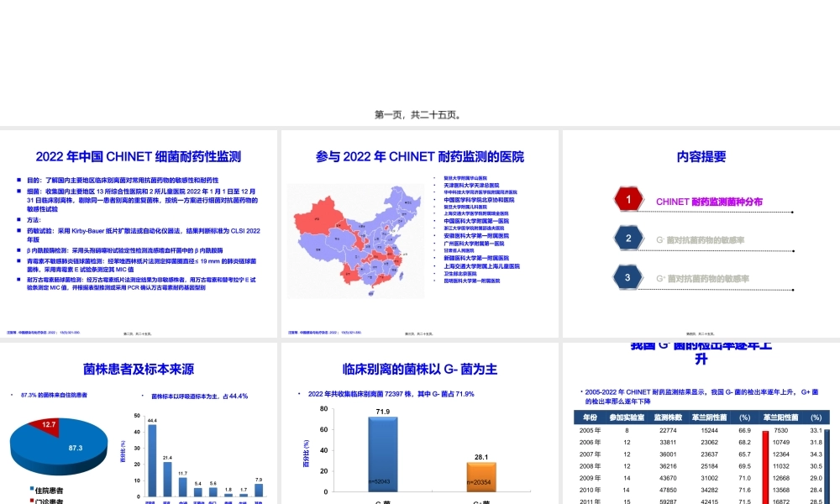The width and height of the screenshot is (840, 504).
Task: Click the red vertical bar in the table
Action: 765,467
